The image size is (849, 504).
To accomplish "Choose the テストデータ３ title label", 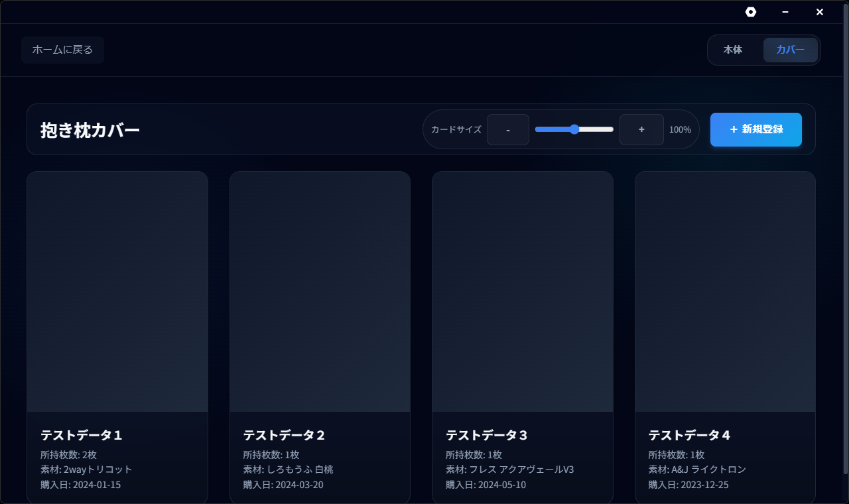I will [x=487, y=435].
